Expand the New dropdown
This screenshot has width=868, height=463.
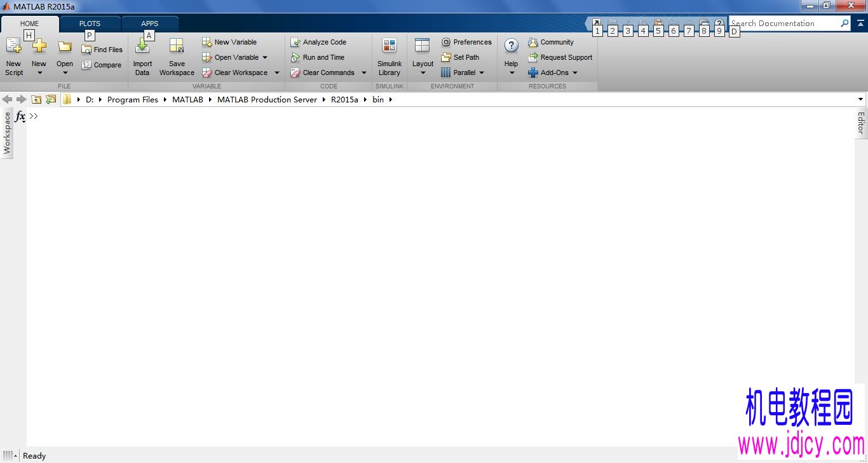pos(39,73)
